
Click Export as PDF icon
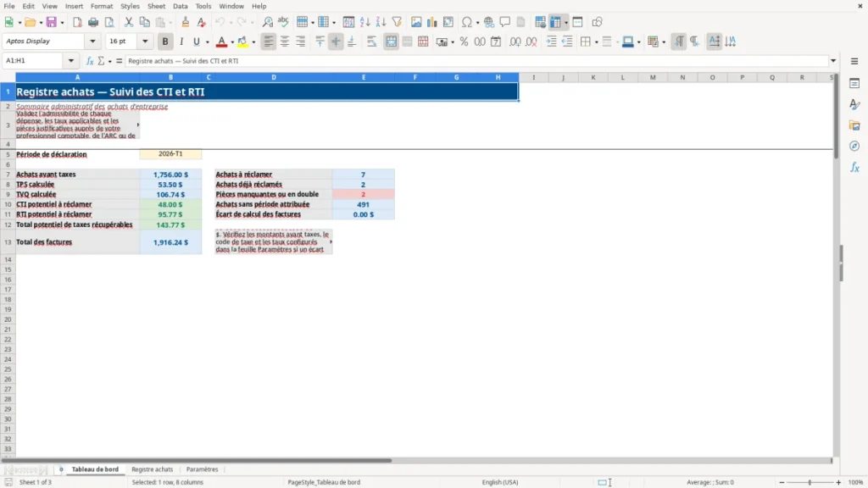pos(77,22)
